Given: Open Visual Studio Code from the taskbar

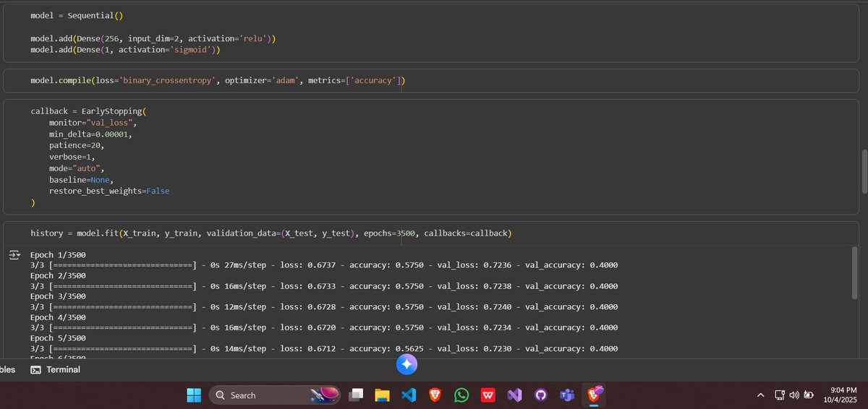Looking at the screenshot, I should [408, 395].
